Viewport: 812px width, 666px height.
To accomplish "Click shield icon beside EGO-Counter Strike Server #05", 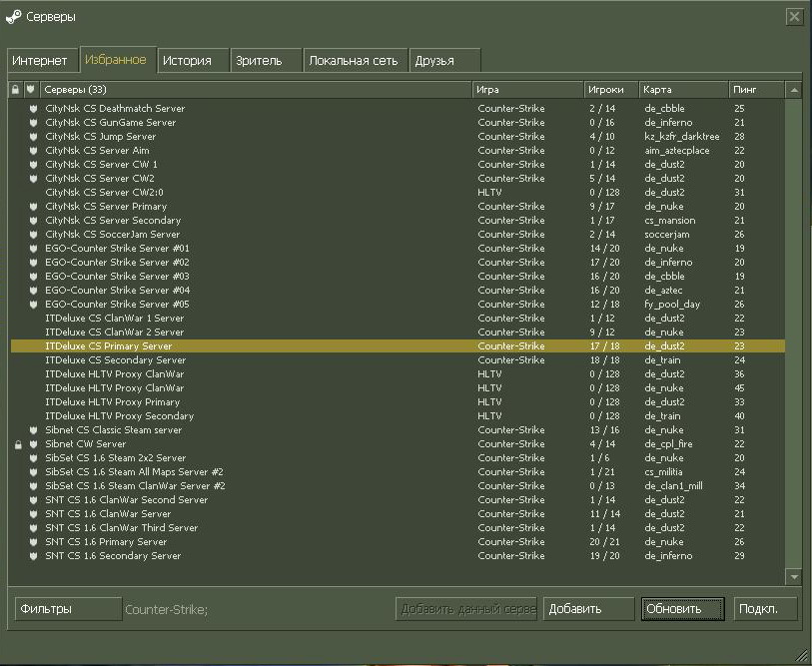I will pyautogui.click(x=34, y=305).
